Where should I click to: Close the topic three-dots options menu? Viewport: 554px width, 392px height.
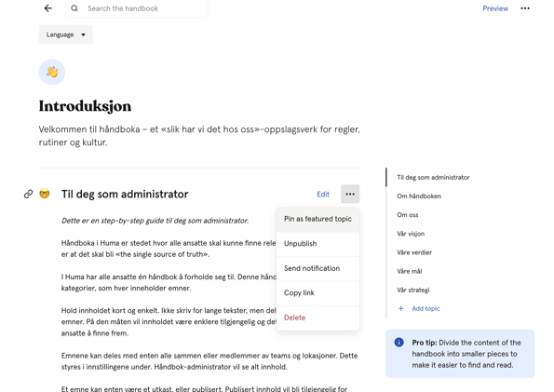pos(350,194)
